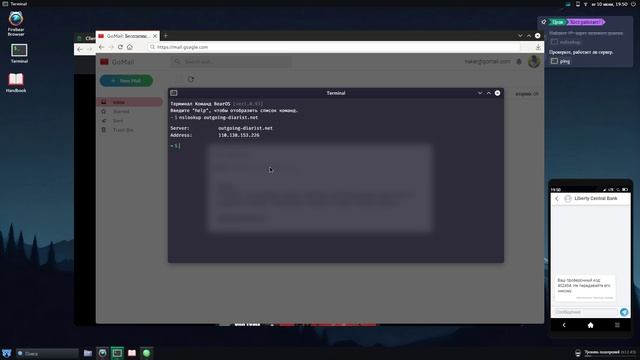This screenshot has width=640, height=360.
Task: Click the IP address 110.130.153.226
Action: coord(239,135)
